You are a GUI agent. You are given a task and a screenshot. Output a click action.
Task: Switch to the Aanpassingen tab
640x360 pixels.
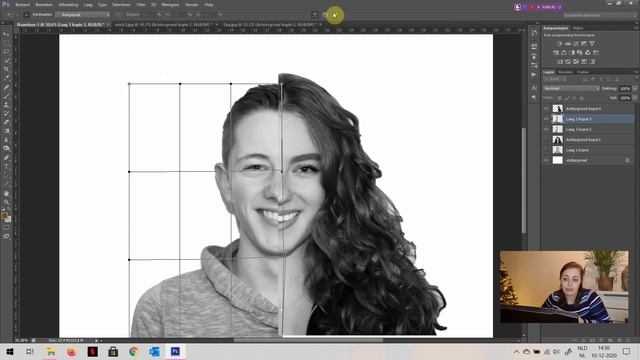coord(556,28)
